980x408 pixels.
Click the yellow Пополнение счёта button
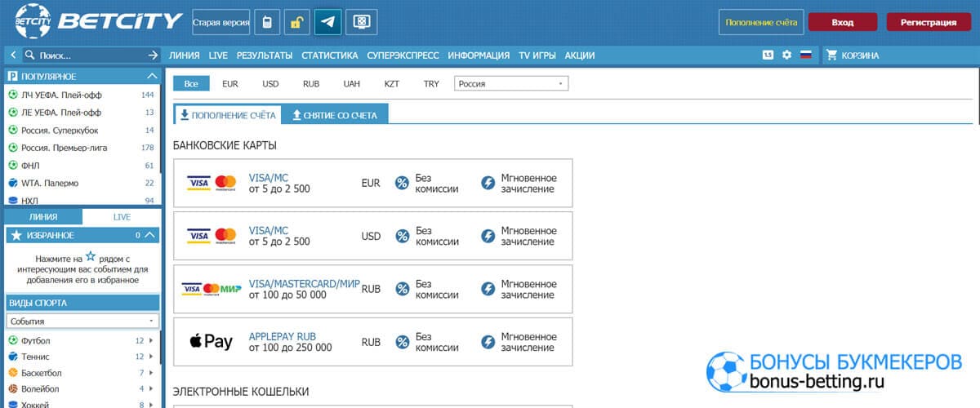click(762, 23)
